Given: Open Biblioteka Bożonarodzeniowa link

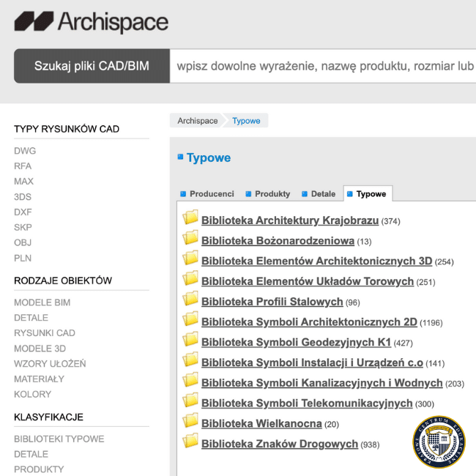Looking at the screenshot, I should click(278, 241).
